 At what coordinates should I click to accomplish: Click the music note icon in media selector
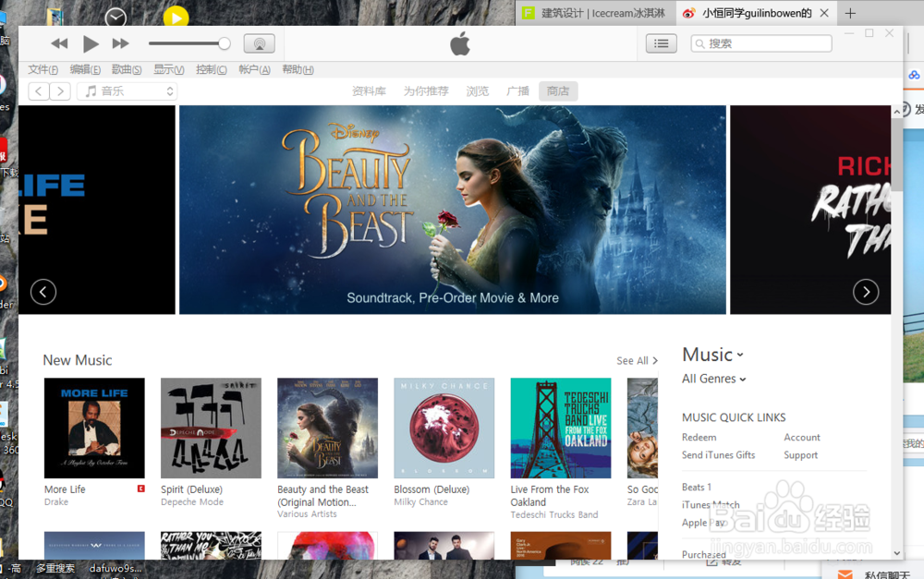89,90
